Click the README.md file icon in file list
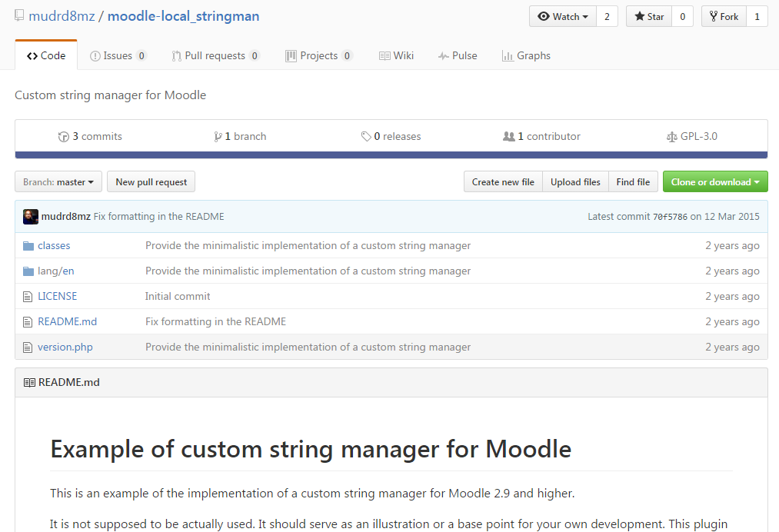Screen dimensions: 779x532 tap(28, 322)
